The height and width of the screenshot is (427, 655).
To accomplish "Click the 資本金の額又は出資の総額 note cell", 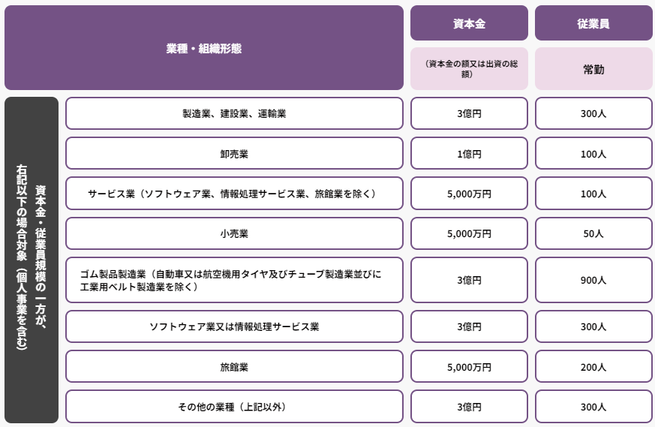I will pos(468,68).
